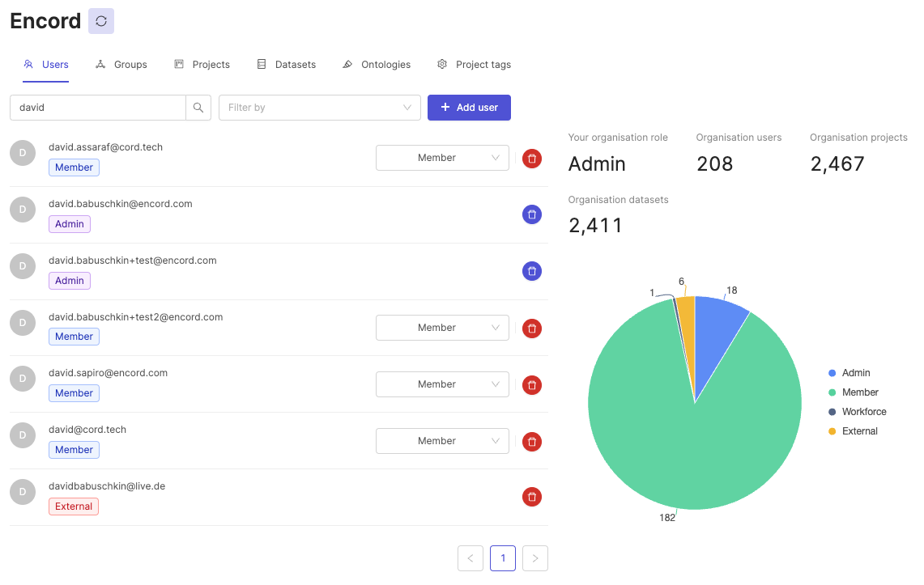This screenshot has width=924, height=585.
Task: Delete user david.assaraf@cord.tech
Action: (x=532, y=159)
